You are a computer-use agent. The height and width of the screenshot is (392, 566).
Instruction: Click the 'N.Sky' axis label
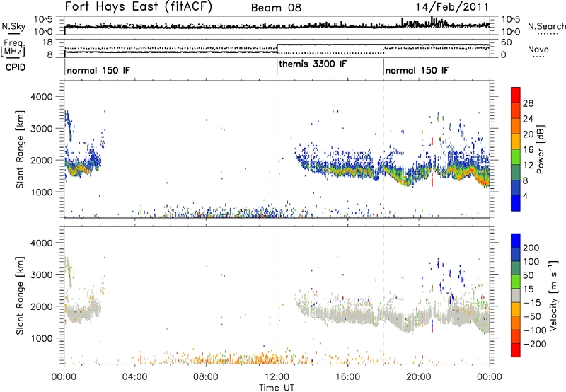pos(13,26)
